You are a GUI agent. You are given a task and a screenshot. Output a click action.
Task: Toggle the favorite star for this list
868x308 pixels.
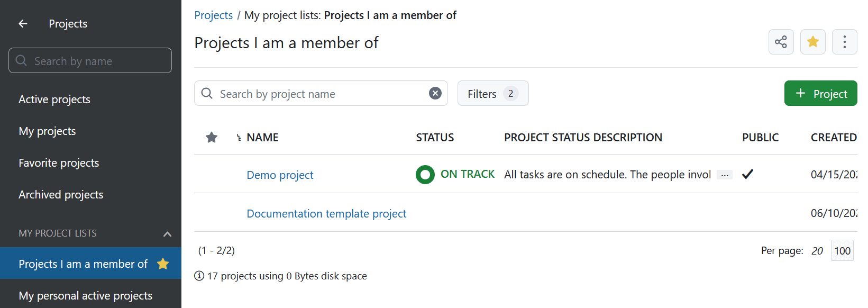point(812,42)
